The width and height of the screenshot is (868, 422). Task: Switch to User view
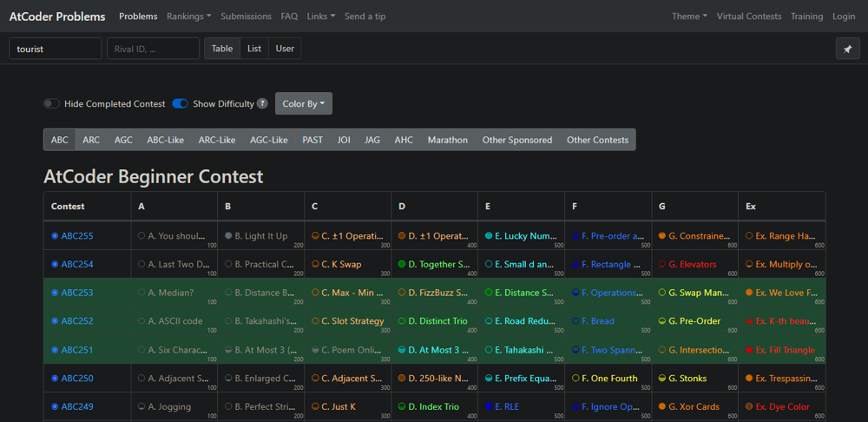[x=285, y=49]
